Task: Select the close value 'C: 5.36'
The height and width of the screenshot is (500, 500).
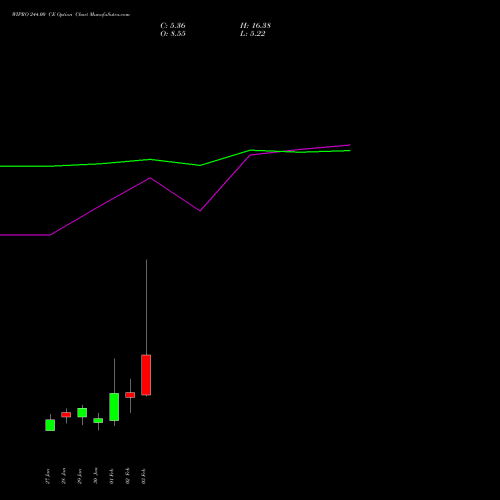Action: click(173, 26)
